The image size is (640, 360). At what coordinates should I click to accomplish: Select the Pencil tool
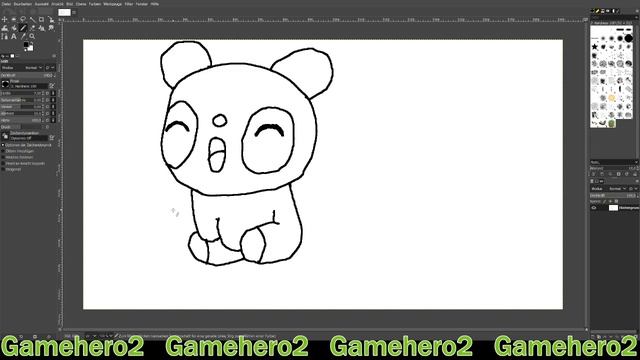(x=23, y=28)
